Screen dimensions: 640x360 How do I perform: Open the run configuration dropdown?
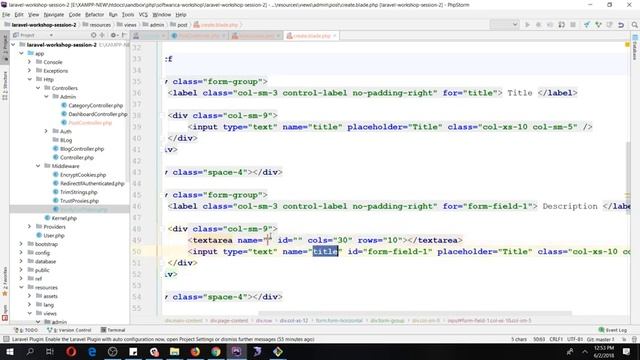click(x=504, y=25)
